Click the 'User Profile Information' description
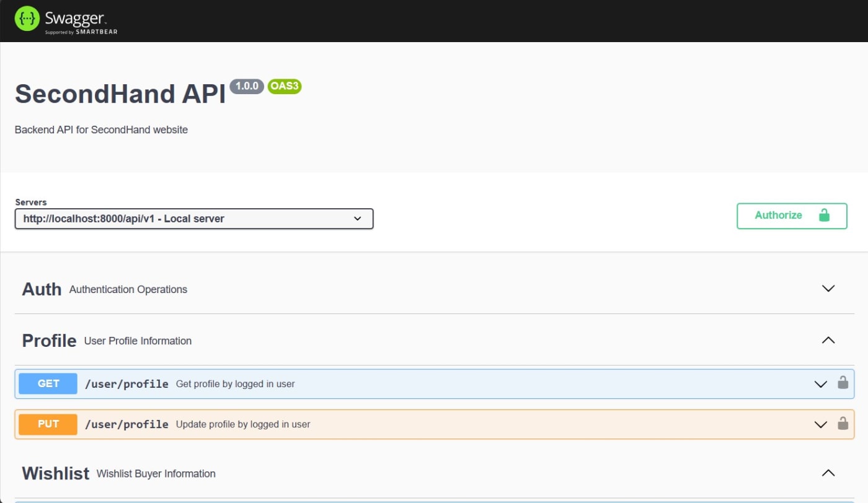Screen dimensions: 868x503 [x=138, y=341]
